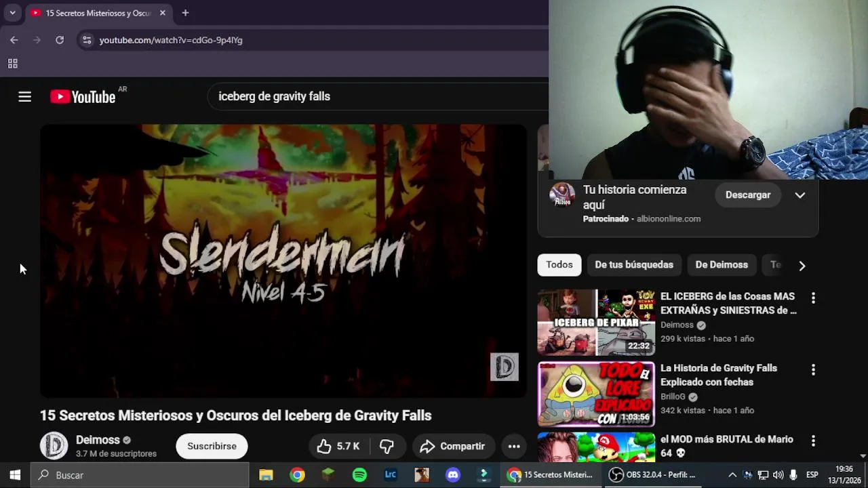Open the network tray icon
This screenshot has height=488, width=868.
(763, 475)
